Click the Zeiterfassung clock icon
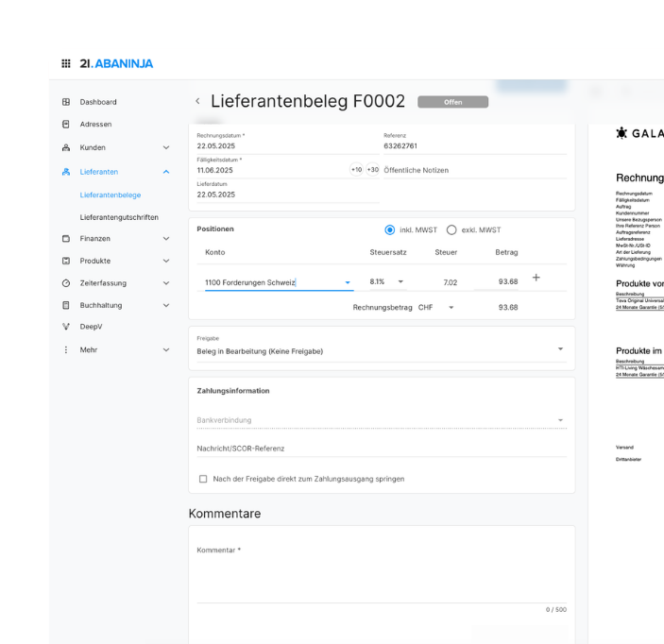The height and width of the screenshot is (644, 664). tap(66, 283)
